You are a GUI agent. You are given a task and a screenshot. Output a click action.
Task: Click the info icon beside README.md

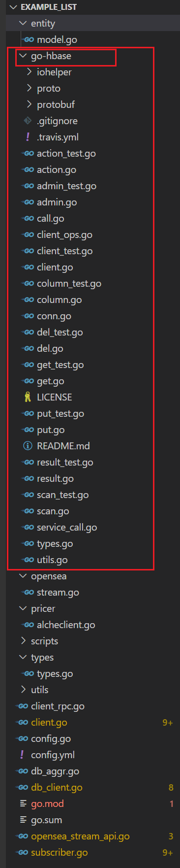(28, 446)
